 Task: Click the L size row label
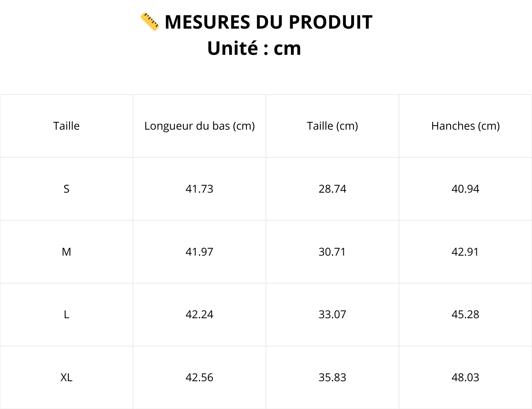(x=66, y=315)
